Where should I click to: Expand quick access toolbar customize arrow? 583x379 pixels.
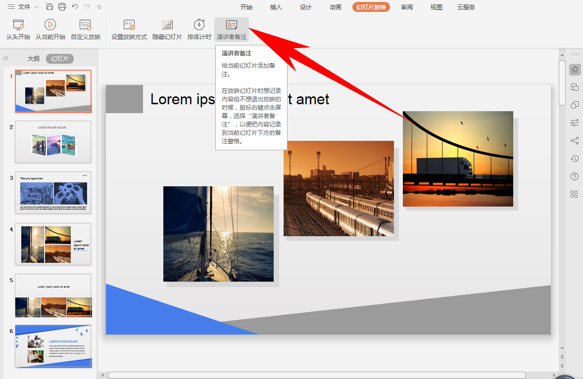[99, 7]
